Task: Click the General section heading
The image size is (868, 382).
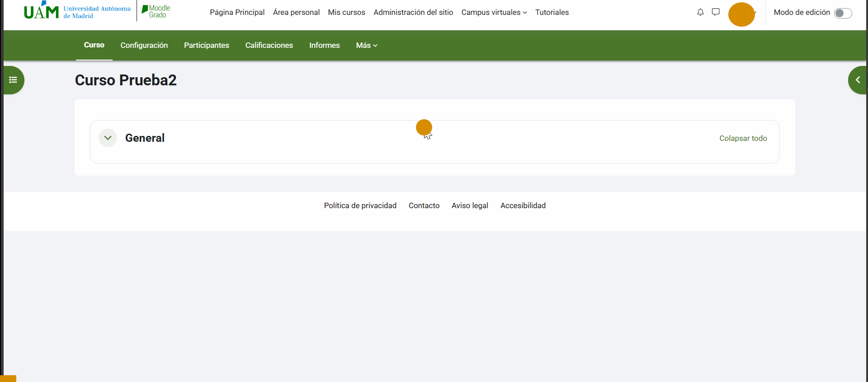Action: [145, 138]
